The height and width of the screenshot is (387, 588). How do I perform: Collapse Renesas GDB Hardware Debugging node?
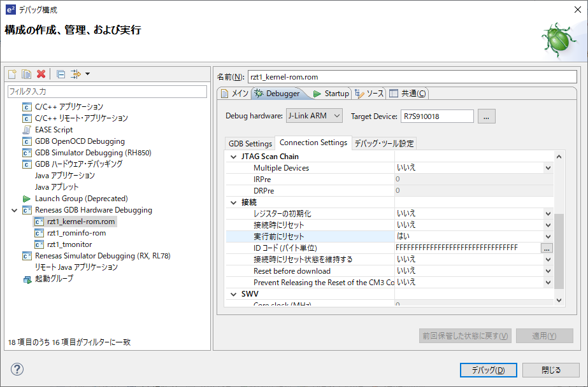click(14, 210)
